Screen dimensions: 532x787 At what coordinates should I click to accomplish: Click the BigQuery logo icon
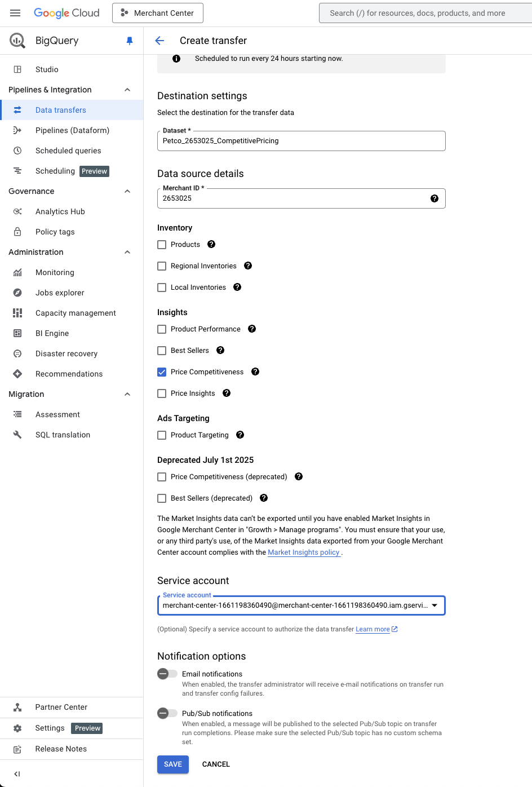coord(17,40)
